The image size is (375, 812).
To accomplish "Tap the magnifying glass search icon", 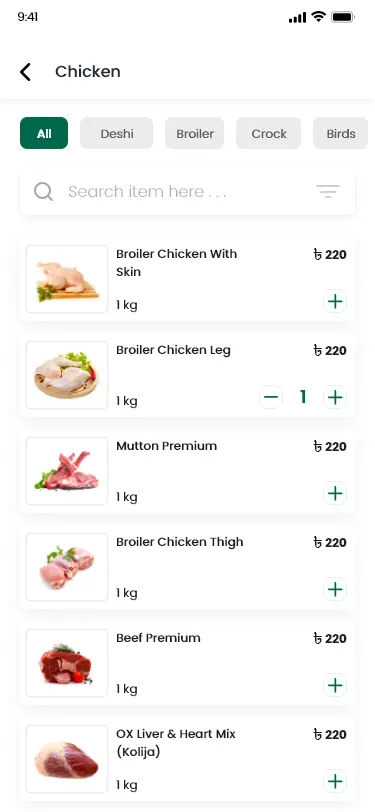I will pyautogui.click(x=44, y=192).
